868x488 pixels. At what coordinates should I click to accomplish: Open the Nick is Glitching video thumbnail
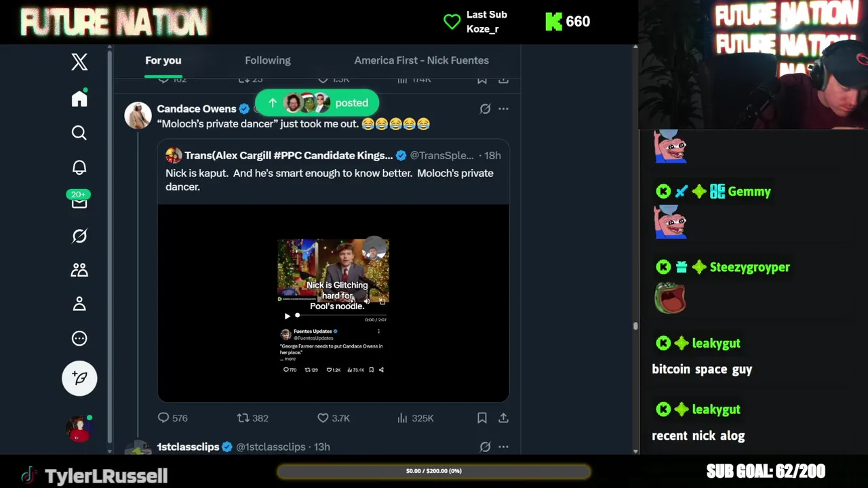pyautogui.click(x=333, y=271)
